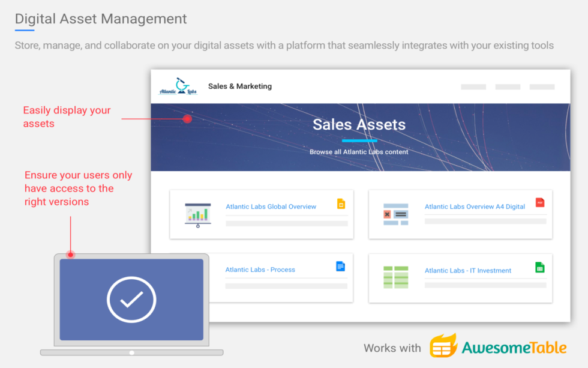
Task: Click the Sales & Marketing page title
Action: coord(240,86)
